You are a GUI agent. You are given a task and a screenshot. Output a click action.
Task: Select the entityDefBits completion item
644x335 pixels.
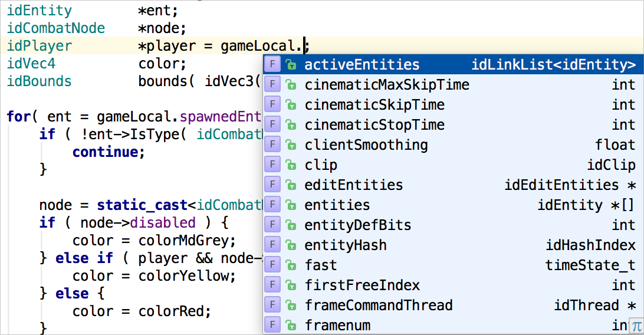[x=358, y=225]
